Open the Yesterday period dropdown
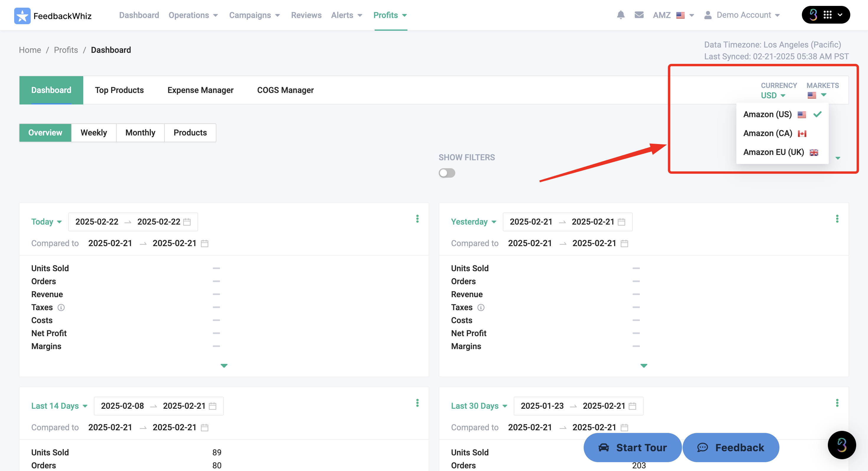The width and height of the screenshot is (868, 471). 474,222
